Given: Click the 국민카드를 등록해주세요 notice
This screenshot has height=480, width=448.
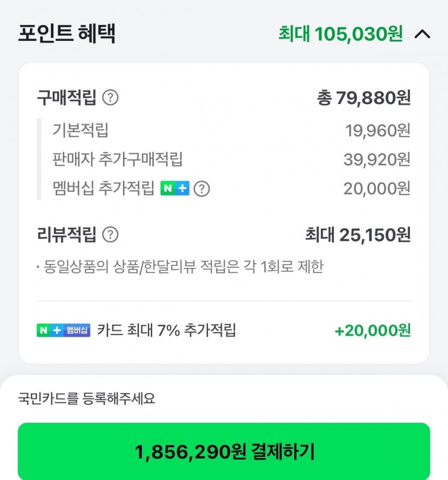Looking at the screenshot, I should tap(87, 399).
